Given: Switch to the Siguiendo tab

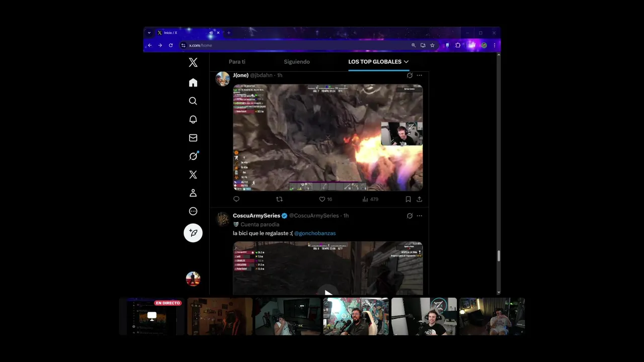Looking at the screenshot, I should click(297, 62).
